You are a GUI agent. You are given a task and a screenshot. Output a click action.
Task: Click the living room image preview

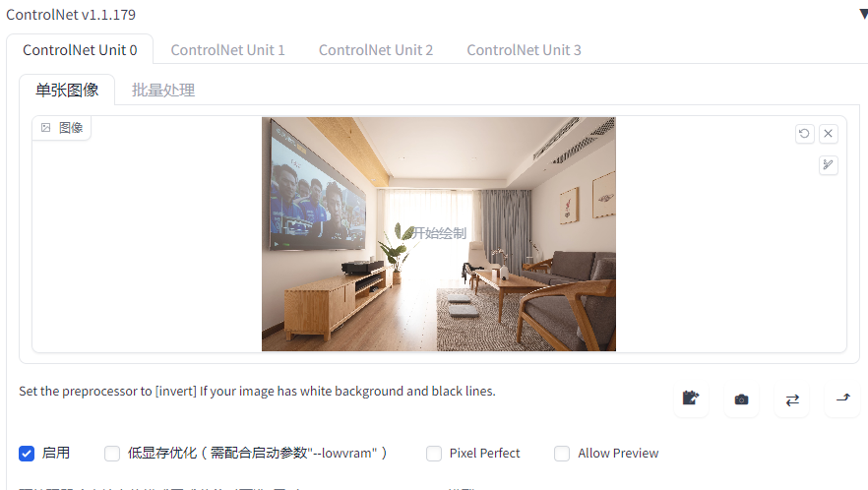click(439, 234)
